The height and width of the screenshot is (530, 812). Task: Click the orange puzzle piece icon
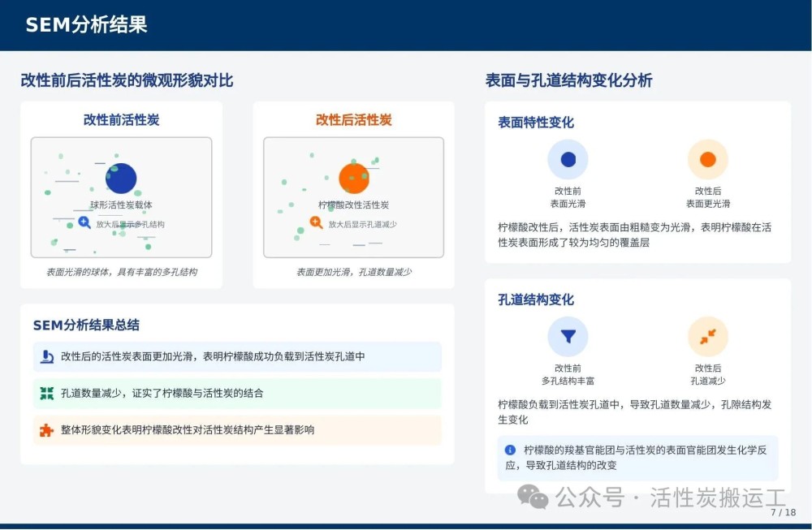click(x=47, y=430)
